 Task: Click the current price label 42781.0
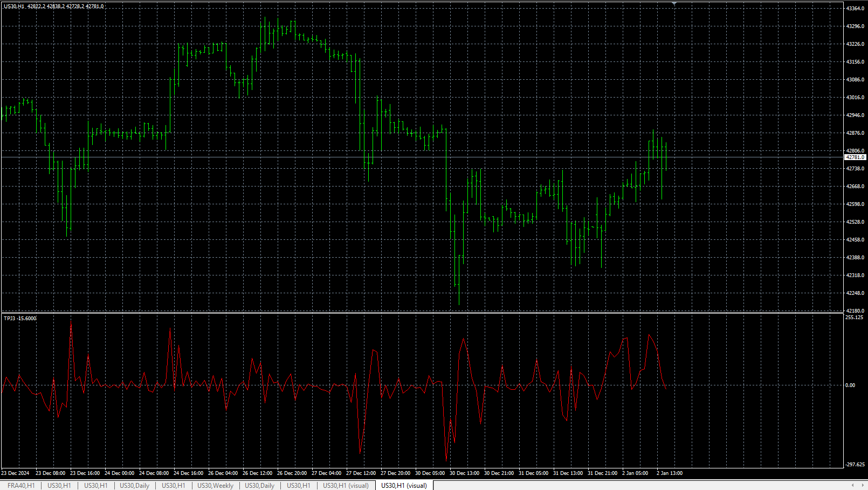click(x=855, y=157)
